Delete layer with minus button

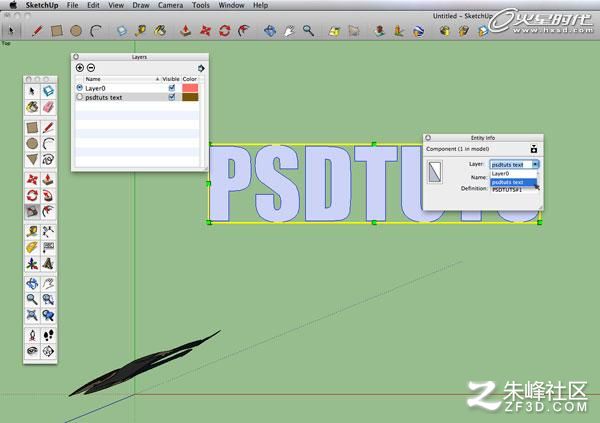pyautogui.click(x=91, y=68)
